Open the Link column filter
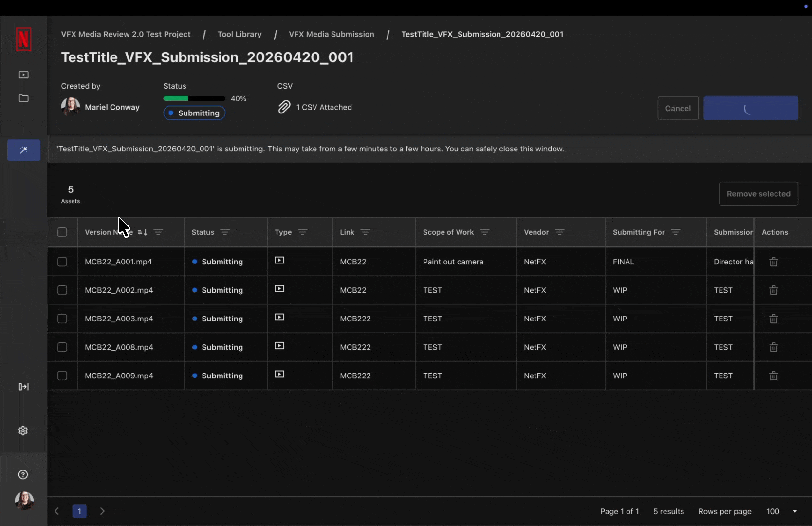Screen dimensions: 812x526 (365, 232)
